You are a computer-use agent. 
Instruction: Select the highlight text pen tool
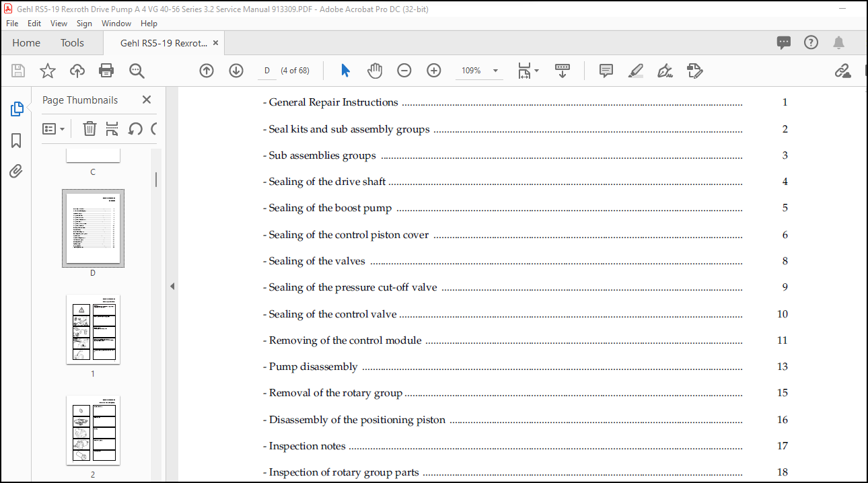click(x=636, y=71)
